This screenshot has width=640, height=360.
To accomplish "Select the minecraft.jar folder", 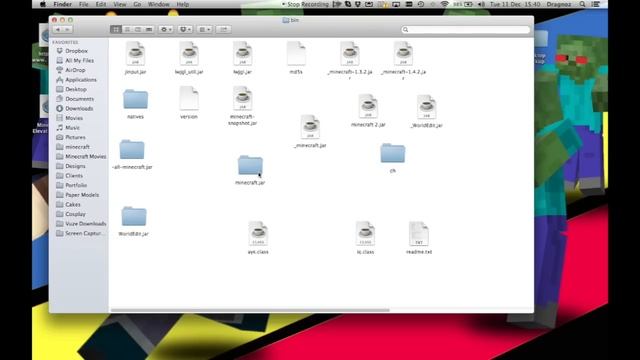I will tap(250, 166).
